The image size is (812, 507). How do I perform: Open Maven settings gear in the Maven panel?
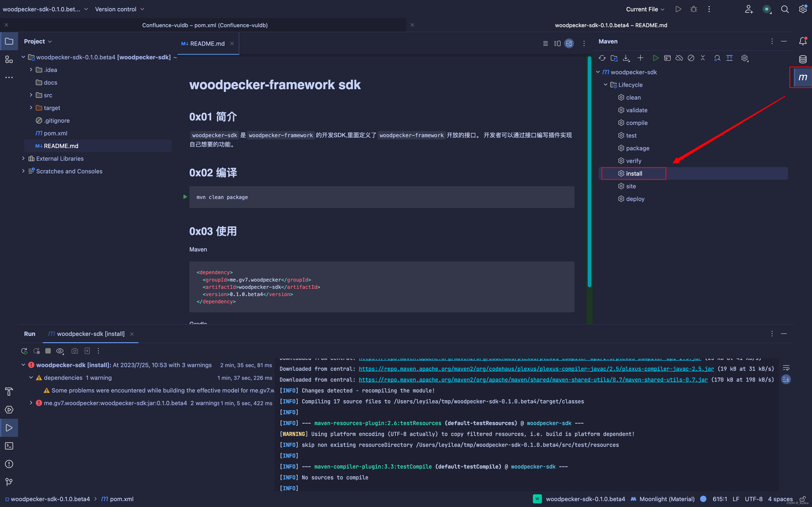pos(745,58)
